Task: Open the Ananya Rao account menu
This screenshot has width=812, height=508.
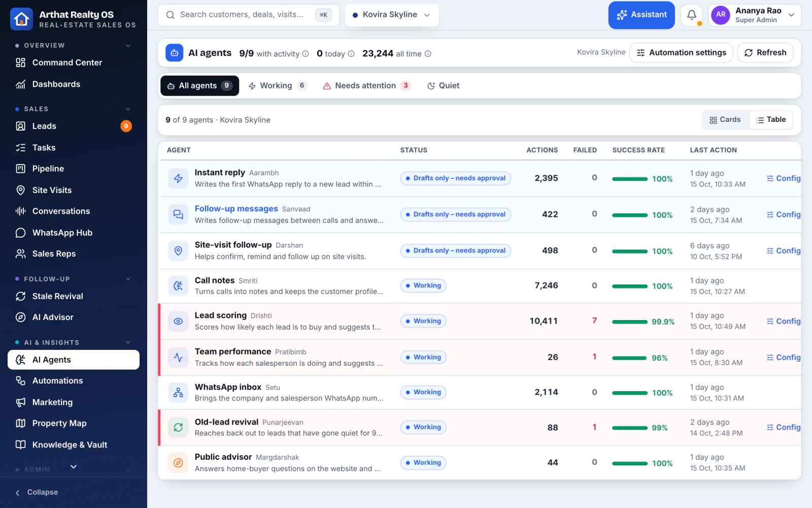Action: pos(755,15)
